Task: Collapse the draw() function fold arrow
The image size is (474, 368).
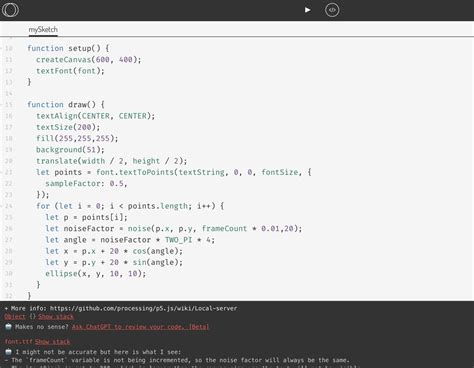Action: (2, 105)
